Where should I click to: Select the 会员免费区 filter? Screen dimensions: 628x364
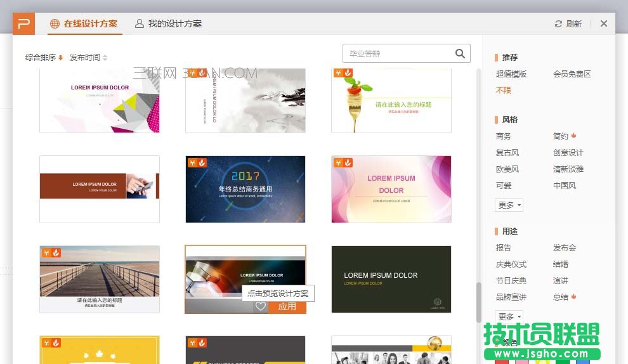click(x=572, y=74)
